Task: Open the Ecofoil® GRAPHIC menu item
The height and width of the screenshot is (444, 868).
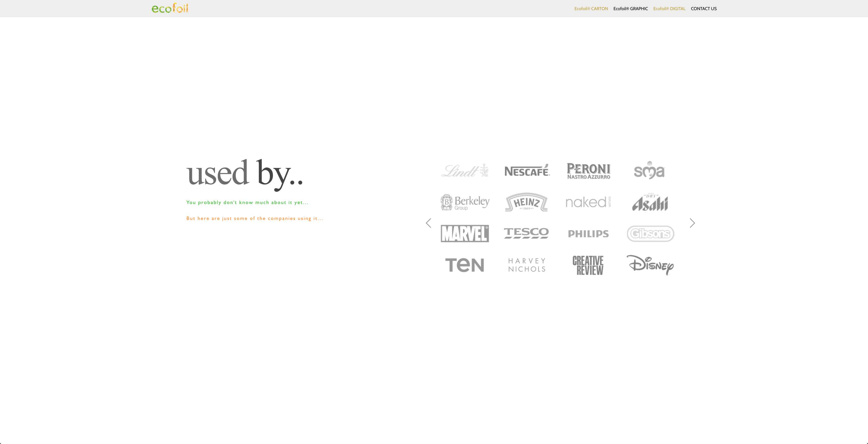Action: (x=630, y=9)
